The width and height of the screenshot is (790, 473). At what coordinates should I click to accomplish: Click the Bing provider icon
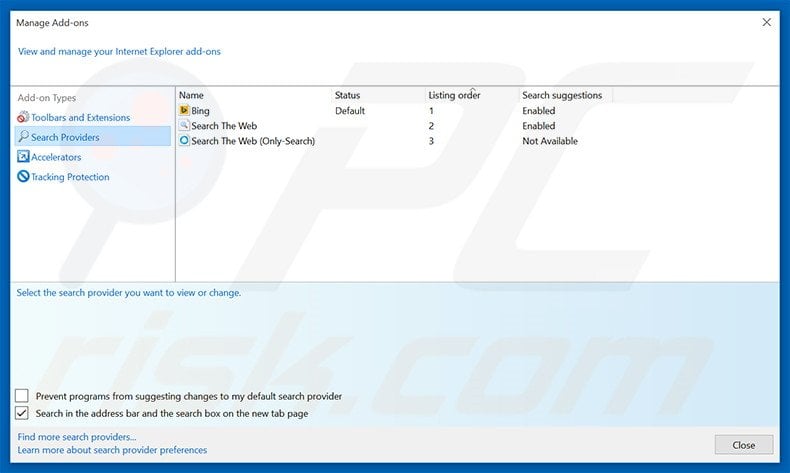[184, 110]
